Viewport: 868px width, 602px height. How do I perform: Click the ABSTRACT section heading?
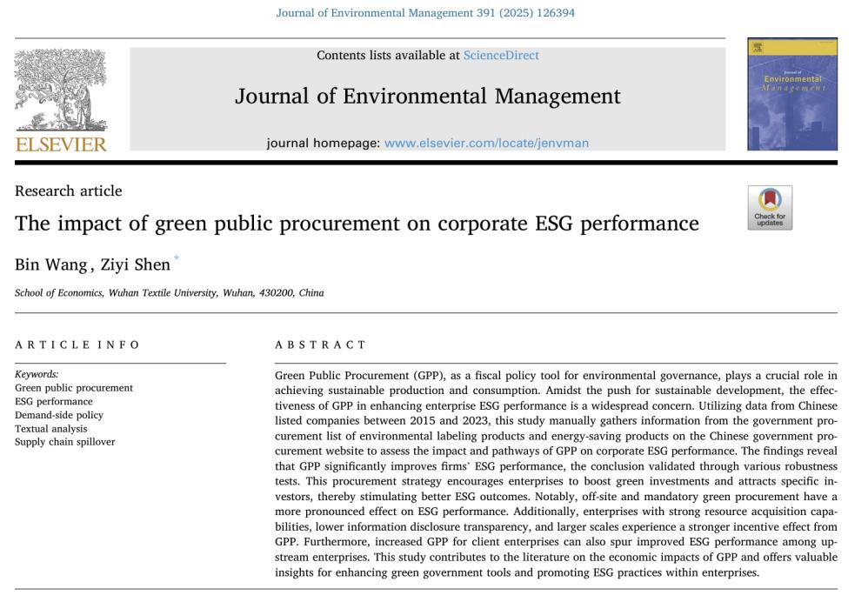pyautogui.click(x=320, y=345)
